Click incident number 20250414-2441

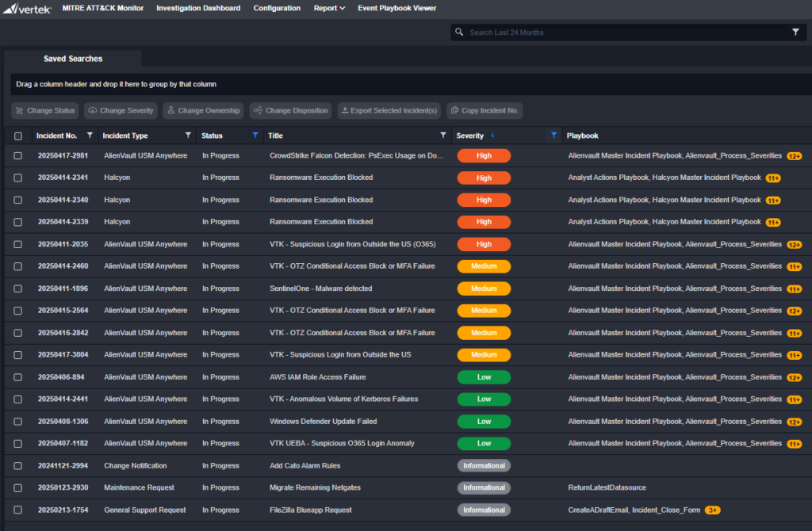coord(63,399)
